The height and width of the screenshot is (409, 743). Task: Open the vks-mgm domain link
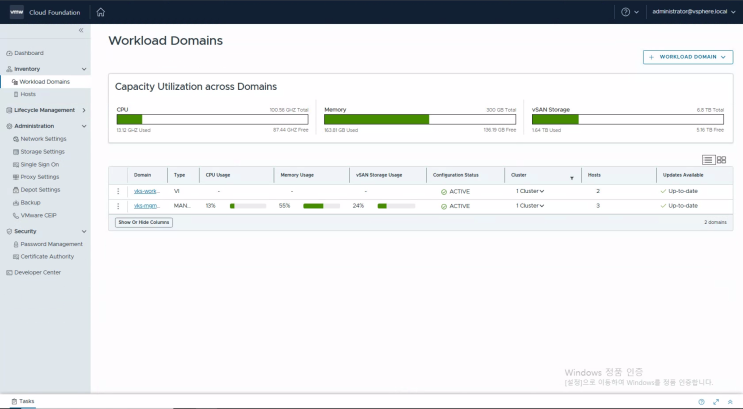point(147,206)
